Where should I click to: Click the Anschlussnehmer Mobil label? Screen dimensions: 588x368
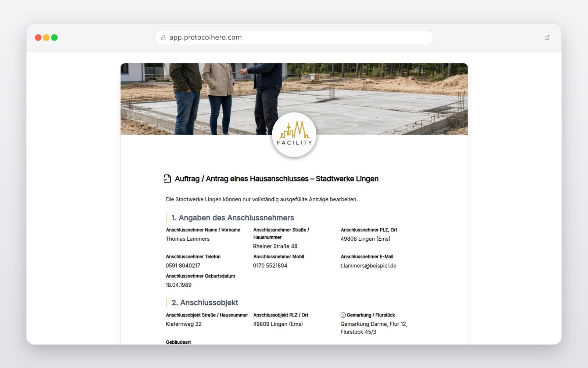tap(279, 256)
